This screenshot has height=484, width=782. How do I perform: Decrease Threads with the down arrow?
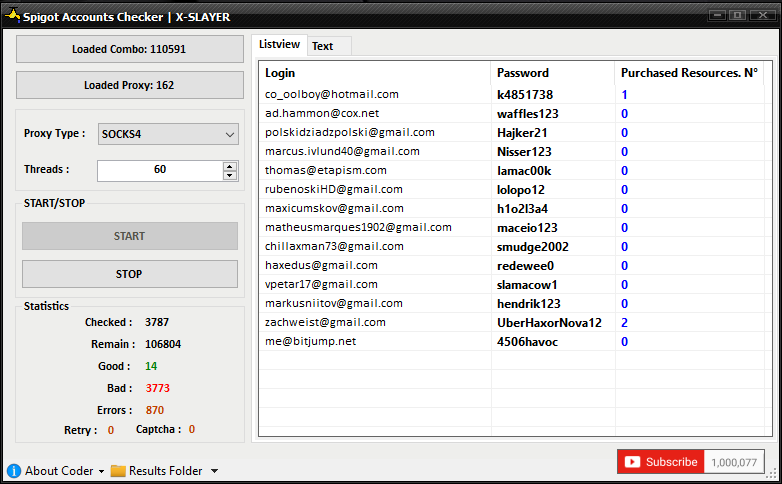pyautogui.click(x=231, y=176)
